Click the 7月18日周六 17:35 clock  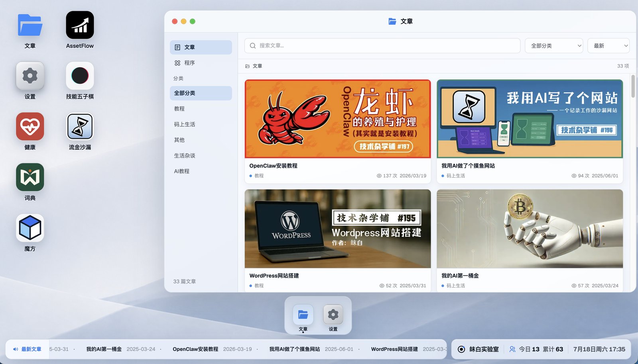pos(599,349)
